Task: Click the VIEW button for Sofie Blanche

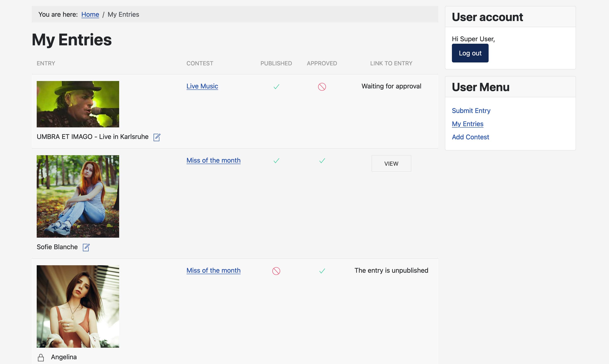Action: click(x=391, y=164)
